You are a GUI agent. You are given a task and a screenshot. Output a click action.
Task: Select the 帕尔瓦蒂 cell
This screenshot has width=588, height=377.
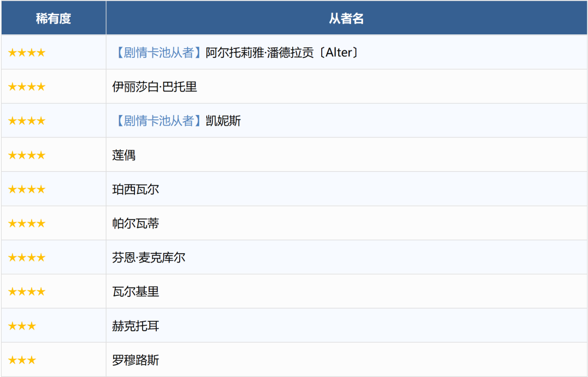346,223
